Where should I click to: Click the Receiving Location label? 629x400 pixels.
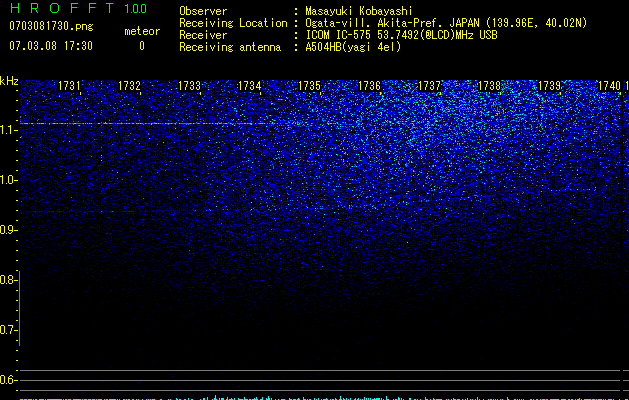pyautogui.click(x=233, y=23)
